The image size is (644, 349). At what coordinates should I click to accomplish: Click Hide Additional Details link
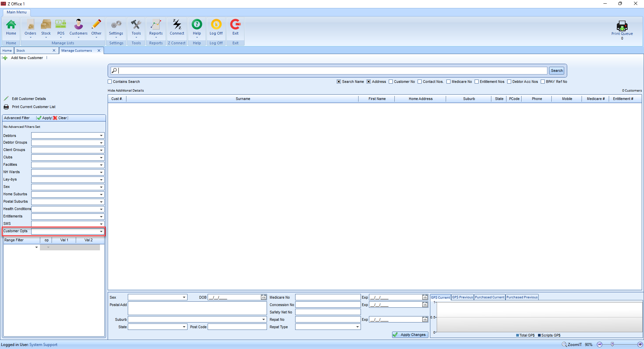click(x=126, y=91)
